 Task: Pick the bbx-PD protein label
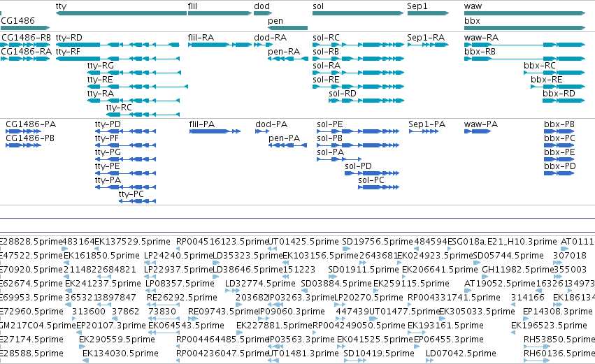pyautogui.click(x=560, y=166)
